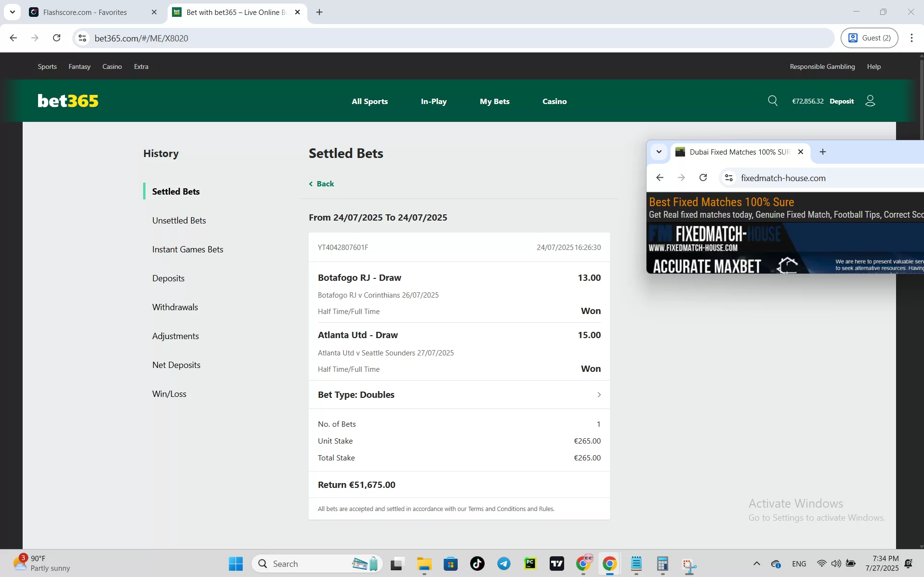Image resolution: width=924 pixels, height=577 pixels.
Task: Open the browser tab search dropdown
Action: pyautogui.click(x=12, y=12)
